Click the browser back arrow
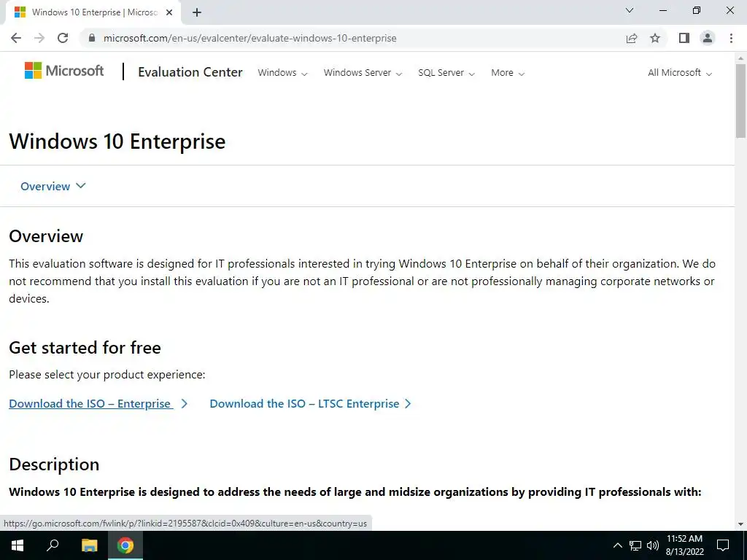 point(16,38)
